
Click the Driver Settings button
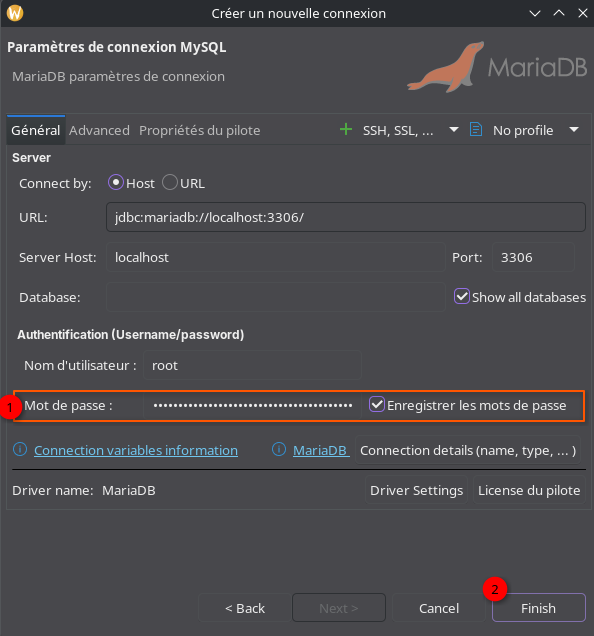click(416, 490)
